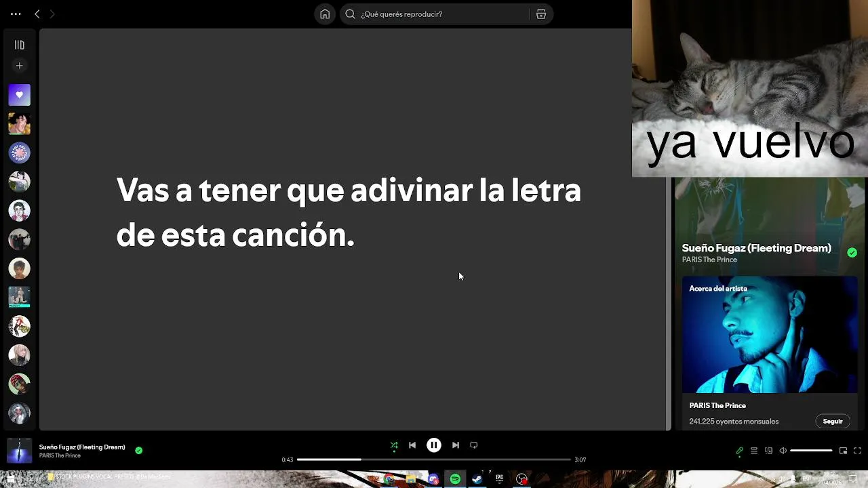868x488 pixels.
Task: Open the Liked Songs purple heart tile
Action: [x=19, y=95]
